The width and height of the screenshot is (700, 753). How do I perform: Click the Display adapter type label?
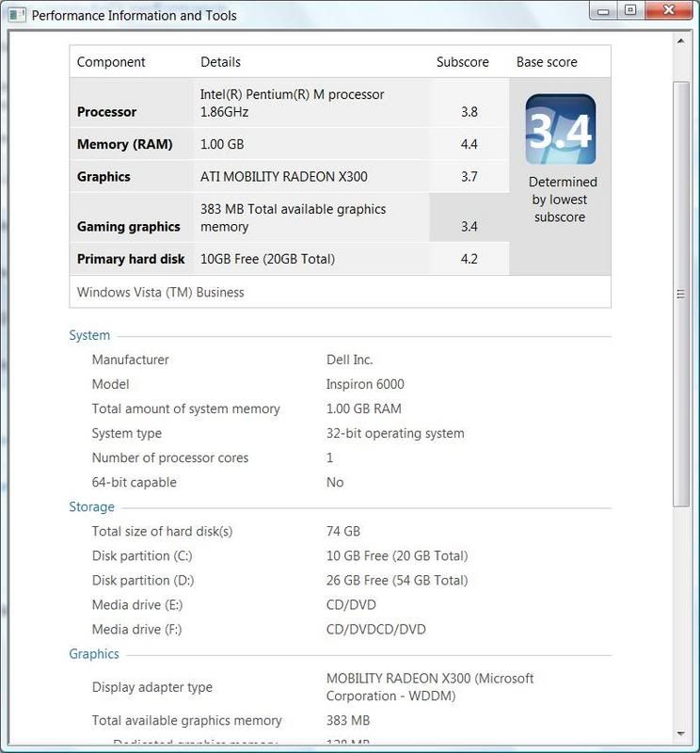(x=151, y=687)
